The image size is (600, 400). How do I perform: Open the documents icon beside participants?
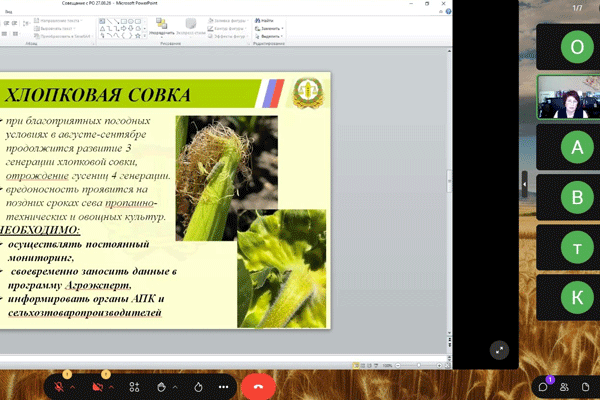585,387
